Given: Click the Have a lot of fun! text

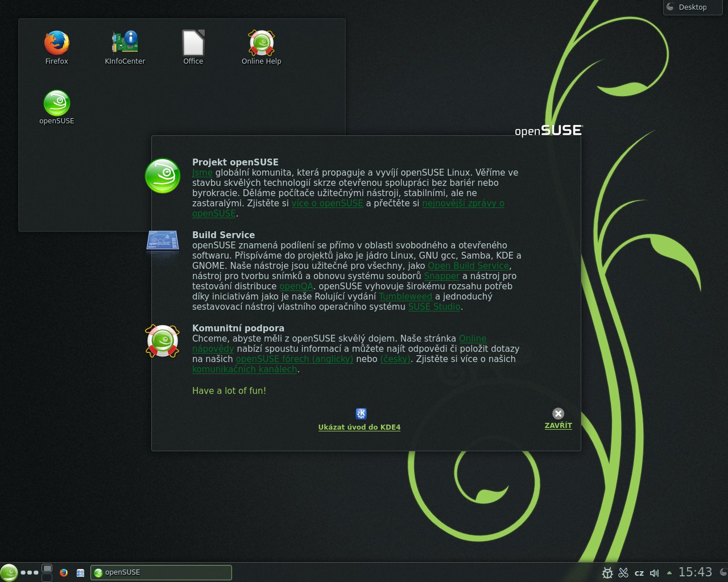Looking at the screenshot, I should 229,391.
